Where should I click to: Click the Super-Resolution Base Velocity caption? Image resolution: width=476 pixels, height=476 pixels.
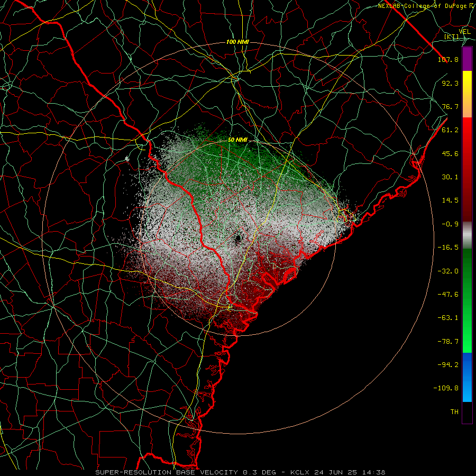pyautogui.click(x=241, y=472)
